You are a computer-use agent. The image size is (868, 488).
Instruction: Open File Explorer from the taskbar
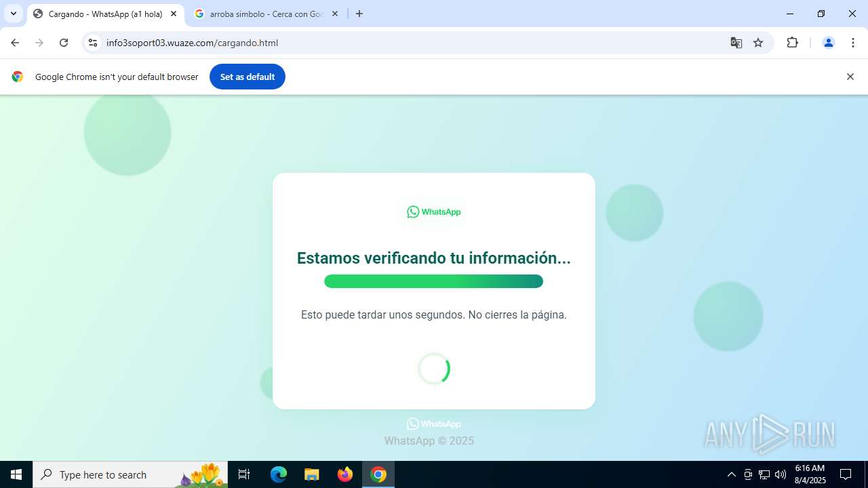tap(311, 474)
